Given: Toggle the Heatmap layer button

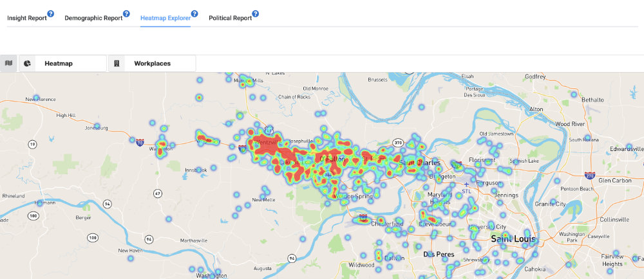Looking at the screenshot, I should coord(62,64).
